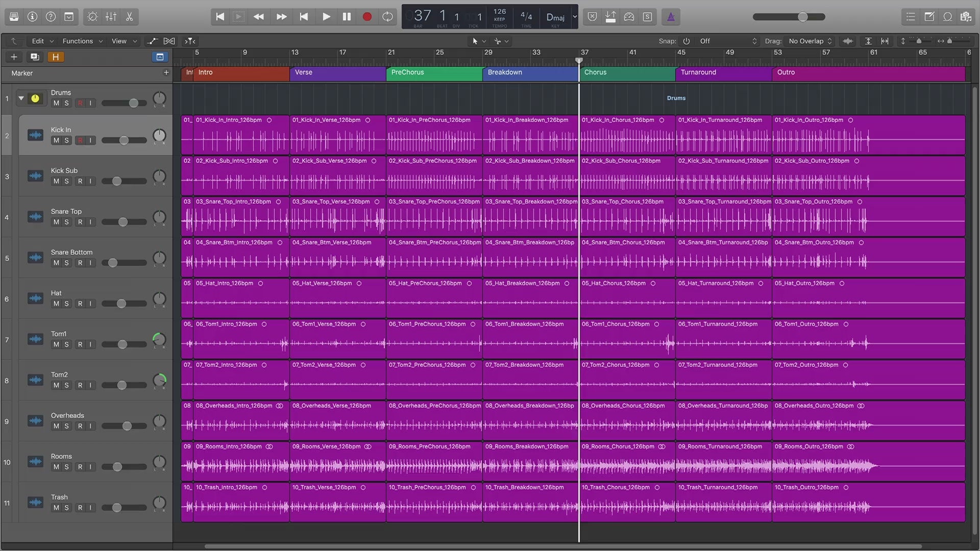
Task: Open the Editors scissors icon
Action: (129, 17)
